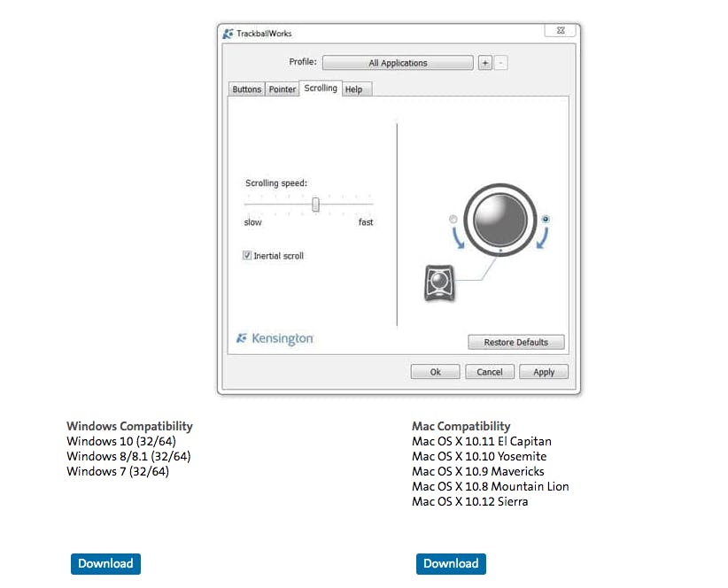Click the Mac Download button
The height and width of the screenshot is (588, 728).
[451, 563]
